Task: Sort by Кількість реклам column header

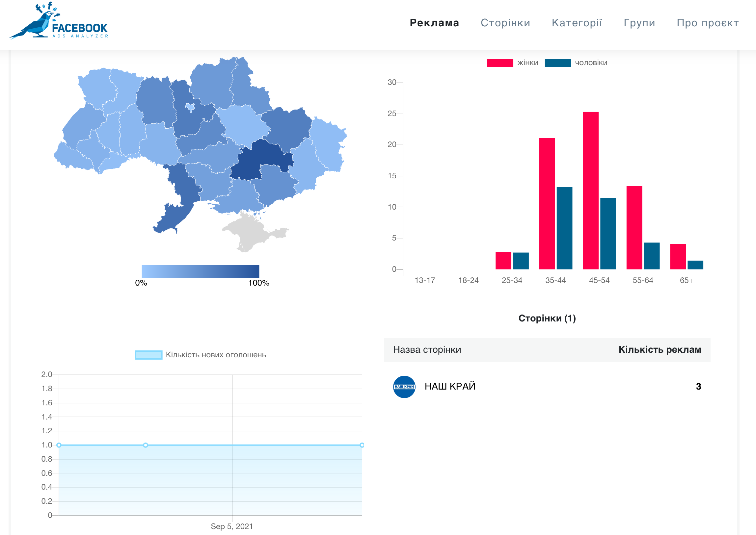Action: click(660, 349)
